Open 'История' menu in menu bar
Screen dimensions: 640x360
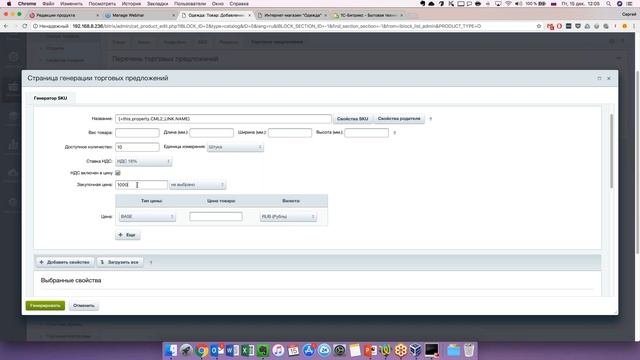tap(131, 4)
